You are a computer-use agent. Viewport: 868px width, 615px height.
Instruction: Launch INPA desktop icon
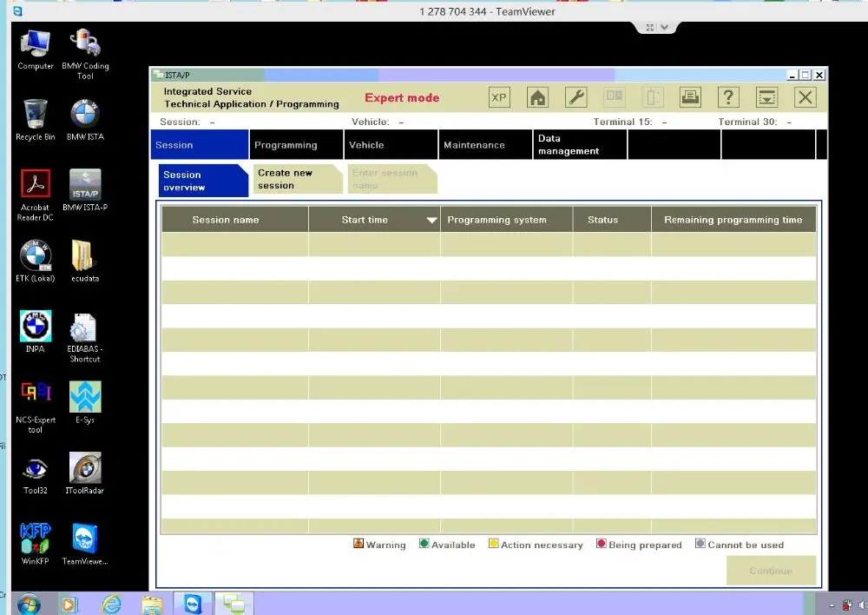[36, 331]
